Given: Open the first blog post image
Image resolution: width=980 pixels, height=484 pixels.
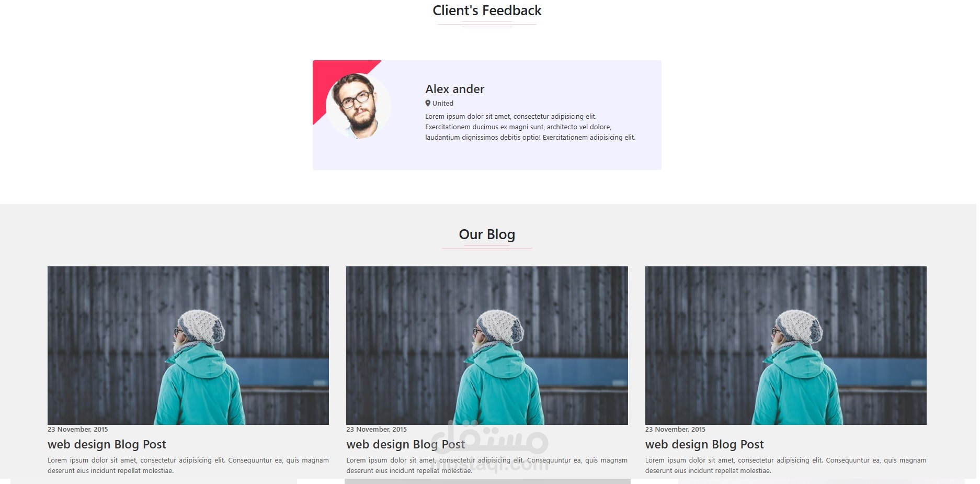Looking at the screenshot, I should point(188,345).
